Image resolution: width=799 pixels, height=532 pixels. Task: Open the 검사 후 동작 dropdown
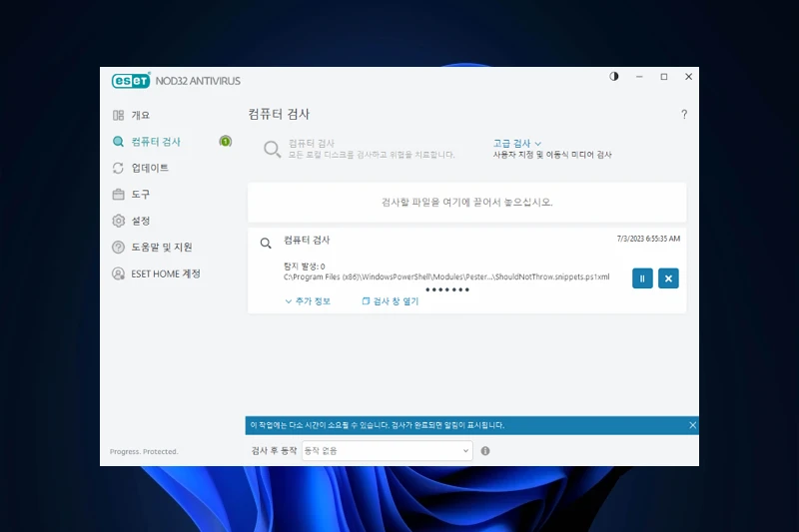click(388, 451)
